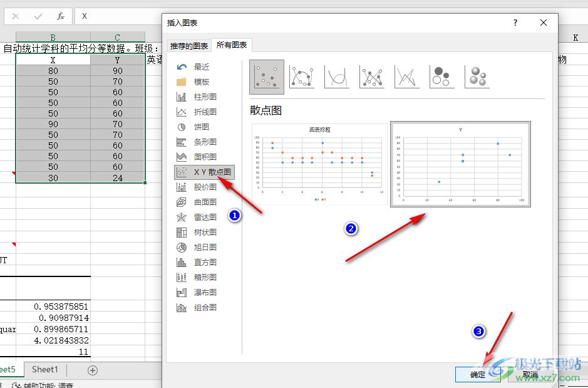588x388 pixels.
Task: Choose Scatter with smooth lines subtype
Action: (x=337, y=76)
